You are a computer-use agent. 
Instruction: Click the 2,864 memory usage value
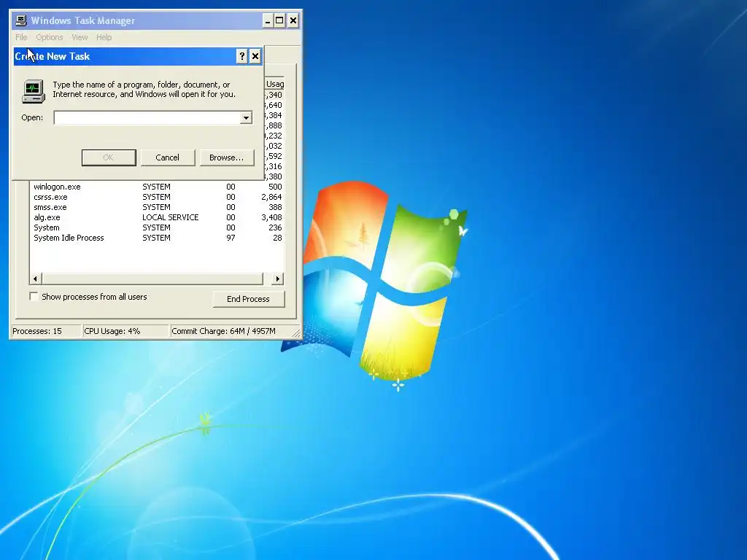coord(271,197)
